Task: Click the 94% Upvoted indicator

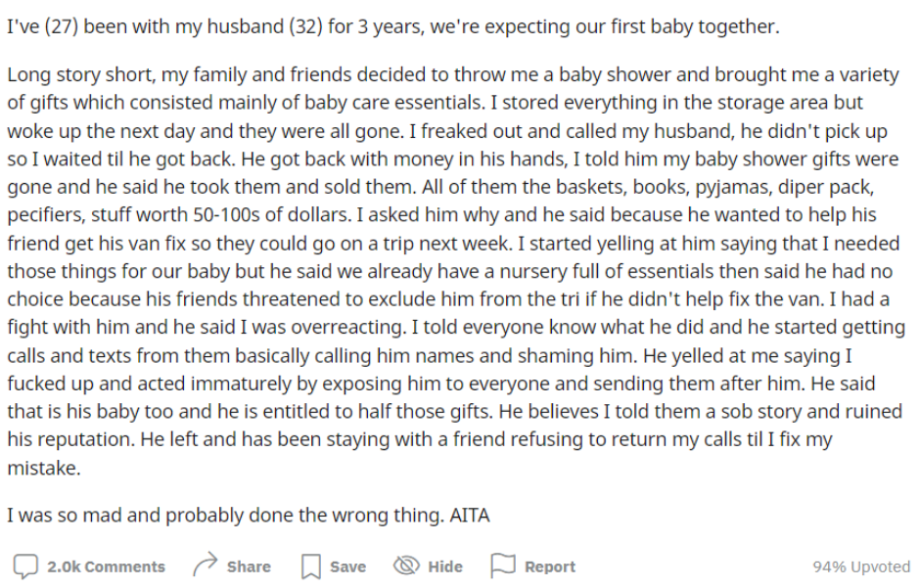Action: coord(861,566)
